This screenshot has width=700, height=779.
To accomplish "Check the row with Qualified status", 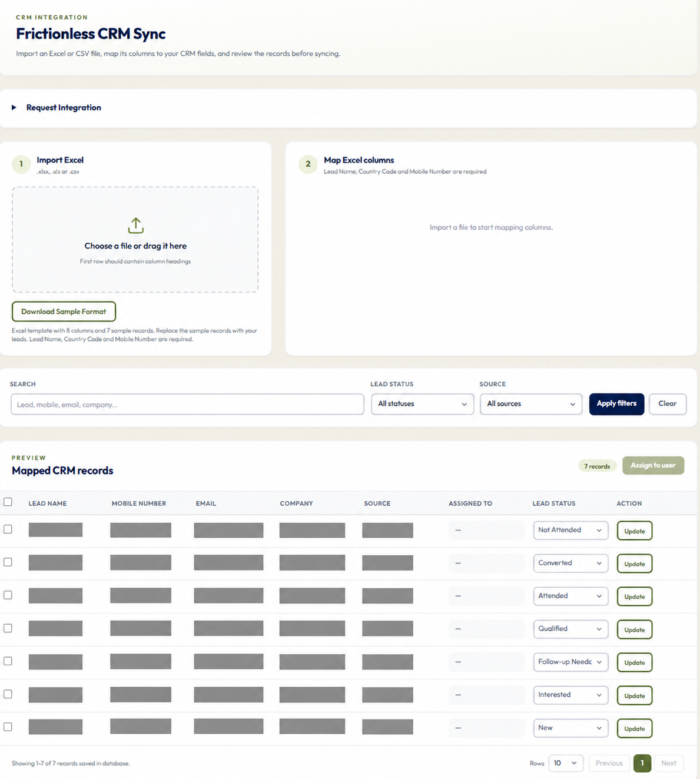I will tap(8, 628).
